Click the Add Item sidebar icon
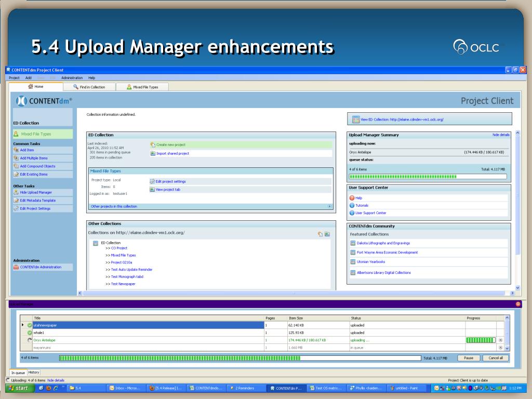The height and width of the screenshot is (399, 532). pos(16,150)
